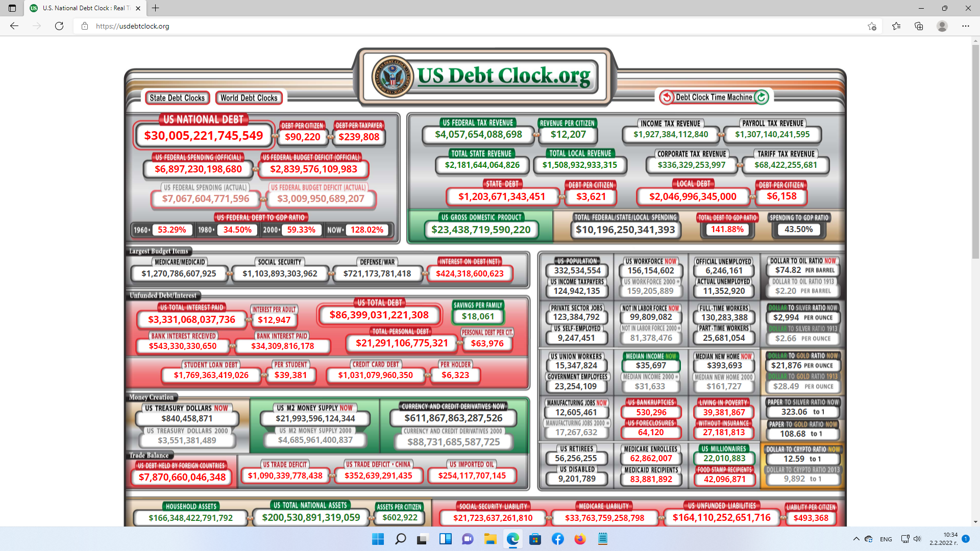Viewport: 980px width, 551px height.
Task: Open Windows Start menu on taskbar
Action: click(378, 539)
